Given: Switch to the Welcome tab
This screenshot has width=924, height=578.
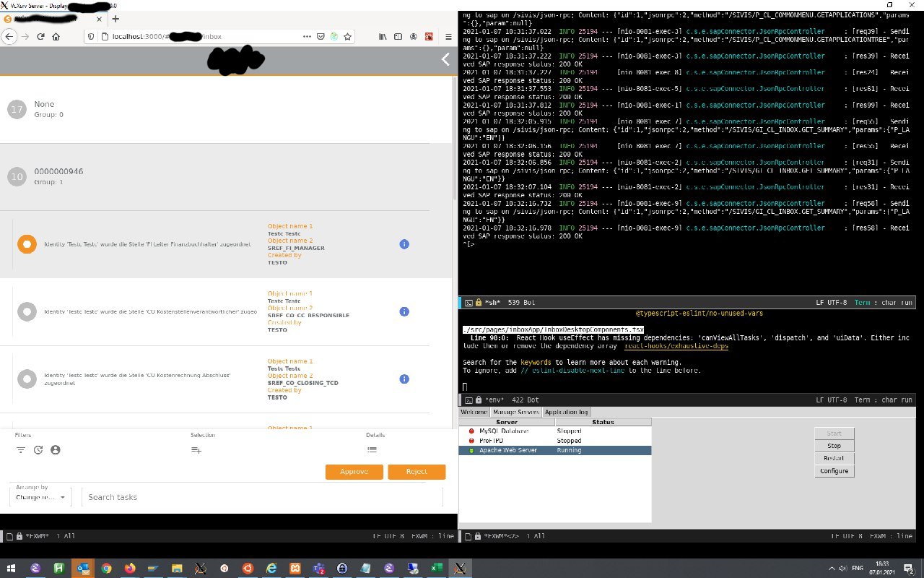Looking at the screenshot, I should [474, 412].
